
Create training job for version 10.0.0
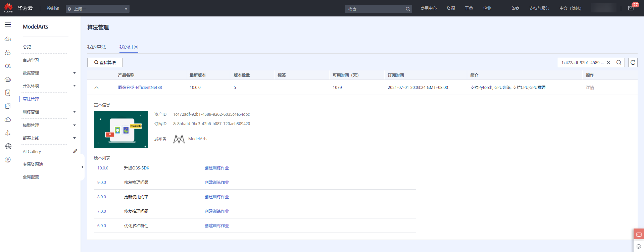coord(217,168)
